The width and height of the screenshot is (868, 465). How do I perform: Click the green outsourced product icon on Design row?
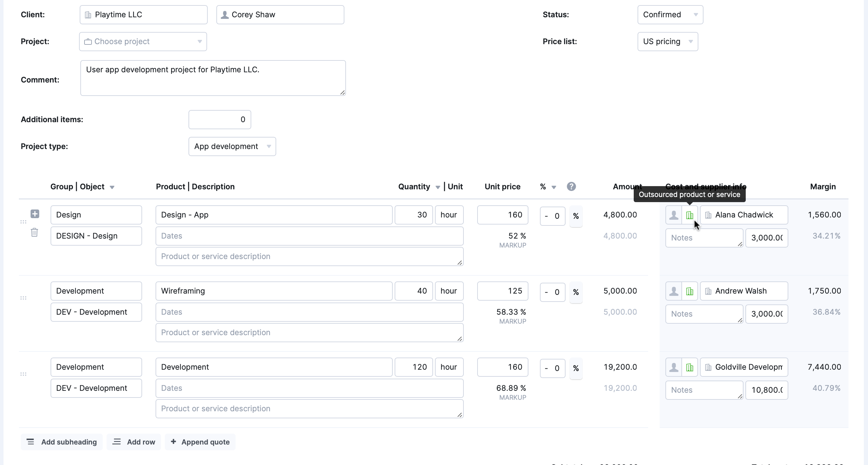pyautogui.click(x=689, y=215)
